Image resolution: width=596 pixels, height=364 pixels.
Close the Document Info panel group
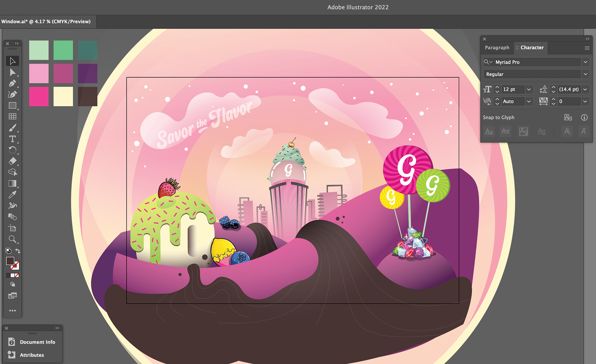click(x=7, y=328)
